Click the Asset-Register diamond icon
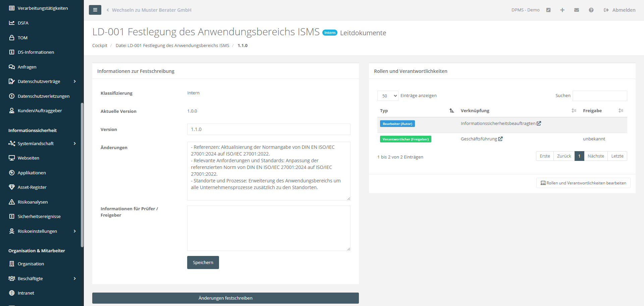 [x=12, y=187]
